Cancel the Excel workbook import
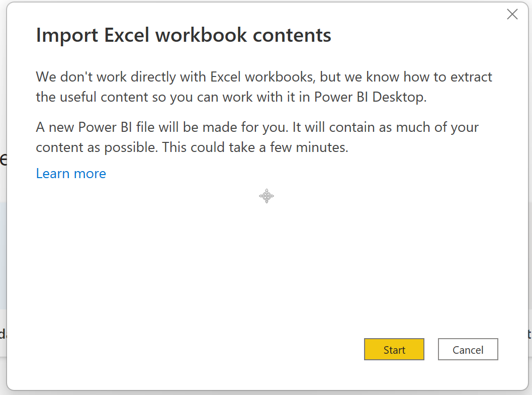 (468, 349)
